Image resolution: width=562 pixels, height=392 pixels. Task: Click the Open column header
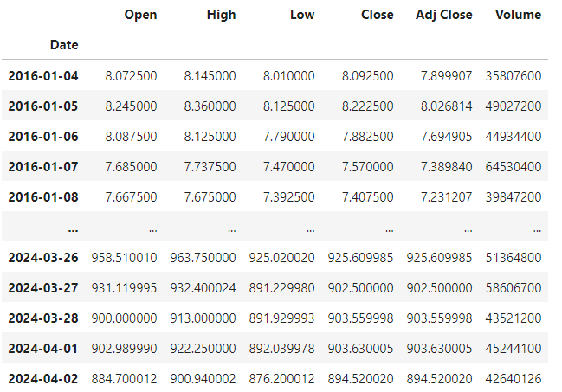(x=140, y=15)
